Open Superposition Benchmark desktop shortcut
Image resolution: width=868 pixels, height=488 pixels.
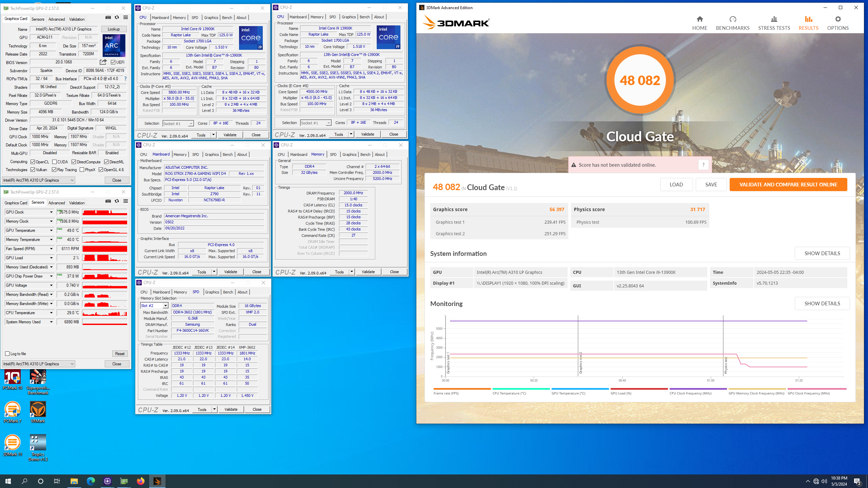tap(38, 382)
